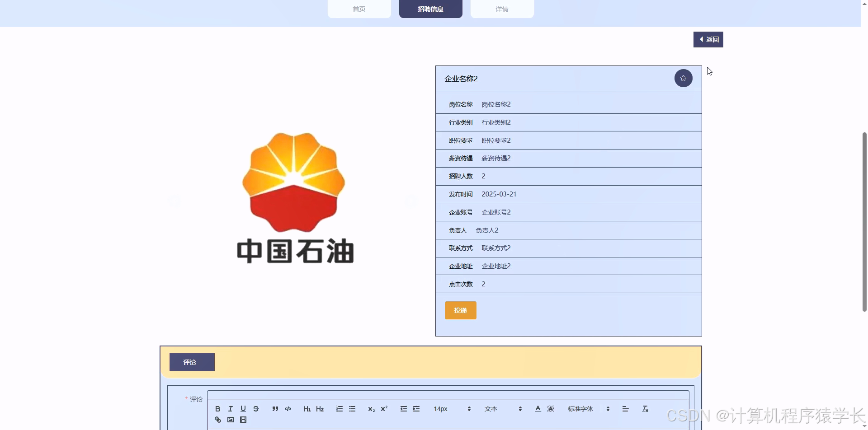The width and height of the screenshot is (868, 430).
Task: Insert a code block
Action: tap(288, 409)
